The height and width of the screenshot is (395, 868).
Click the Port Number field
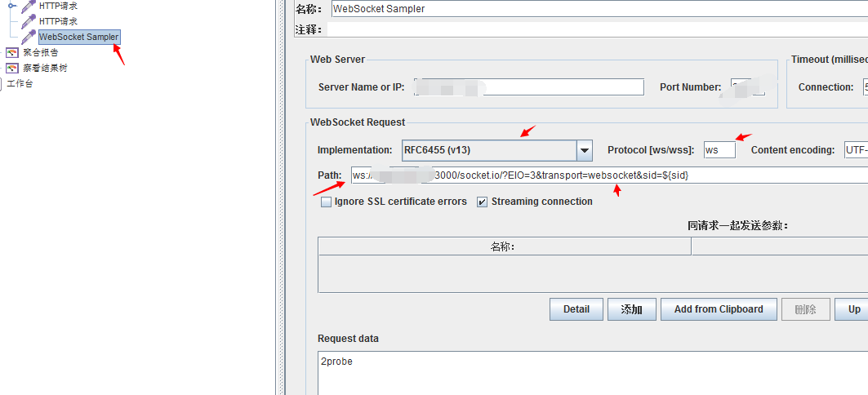(x=748, y=87)
